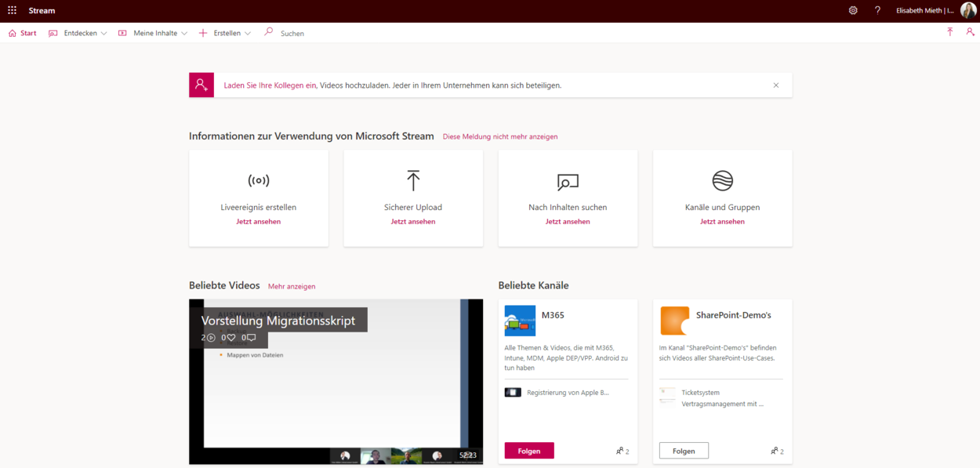Click Mehr anzeigen next to Beliebte Videos
This screenshot has width=980, height=468.
coord(292,287)
